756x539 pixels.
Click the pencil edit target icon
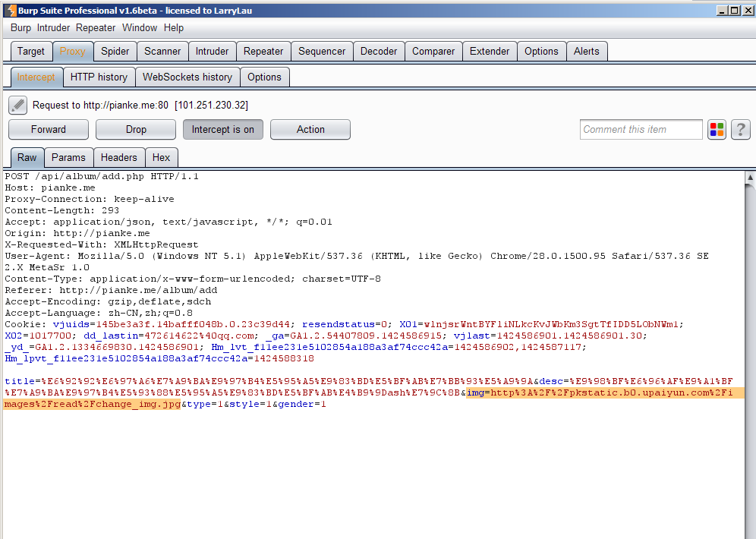[18, 105]
